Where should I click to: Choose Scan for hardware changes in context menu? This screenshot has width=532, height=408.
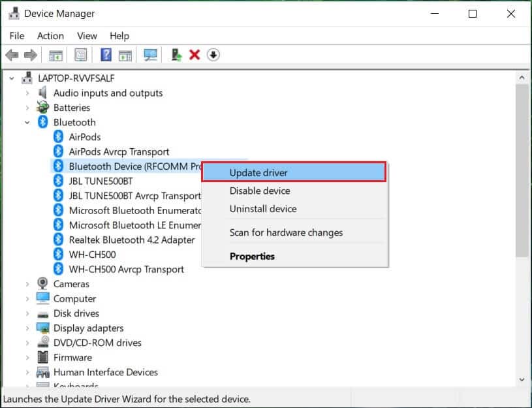tap(295, 232)
